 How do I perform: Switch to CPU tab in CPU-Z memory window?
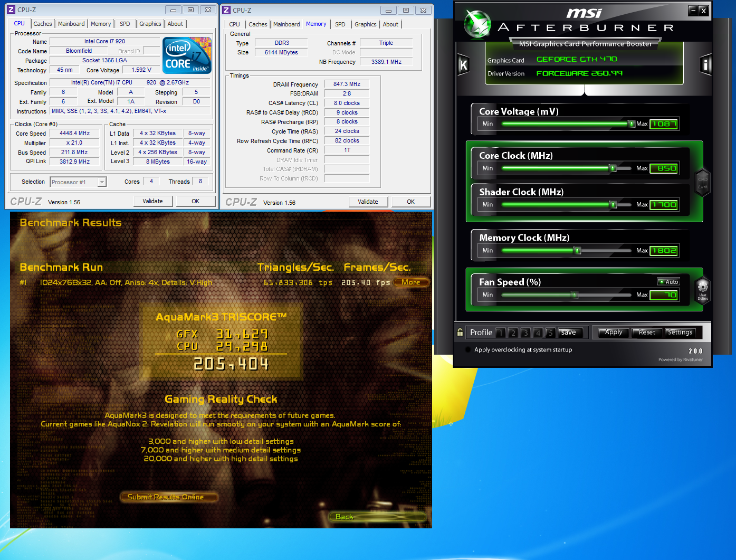point(235,24)
